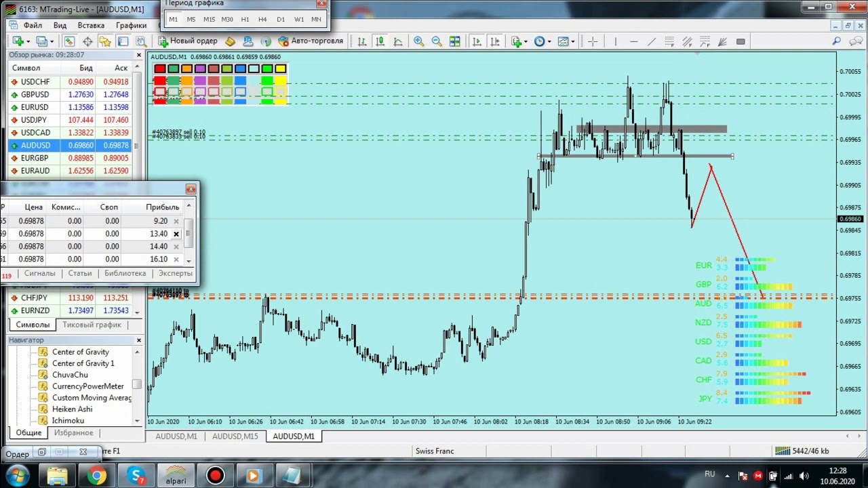Viewport: 868px width, 488px height.
Task: Open the Strategy Tester icon
Action: pos(141,41)
